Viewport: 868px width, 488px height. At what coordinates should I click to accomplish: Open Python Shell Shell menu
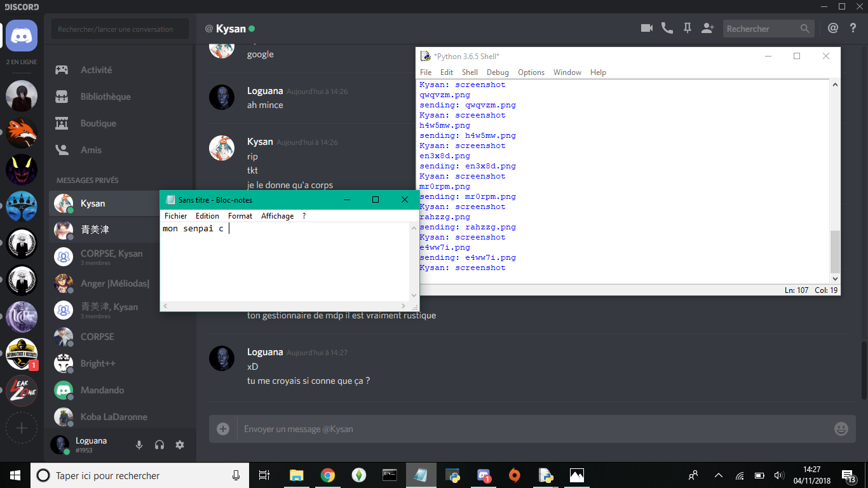[x=470, y=72]
